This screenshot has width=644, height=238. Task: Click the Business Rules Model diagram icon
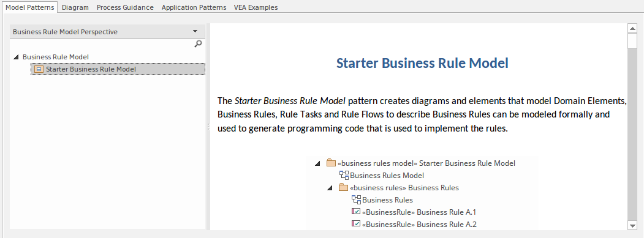tap(344, 175)
